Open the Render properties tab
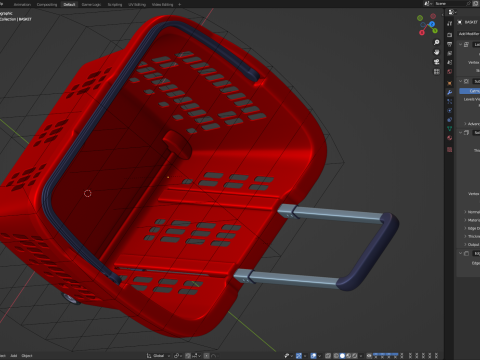This screenshot has height=360, width=480. click(x=450, y=35)
